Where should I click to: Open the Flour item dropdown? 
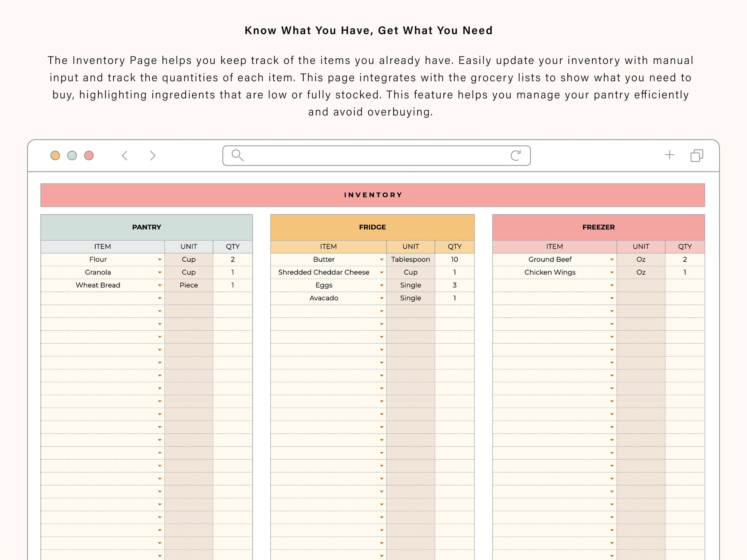click(x=160, y=260)
